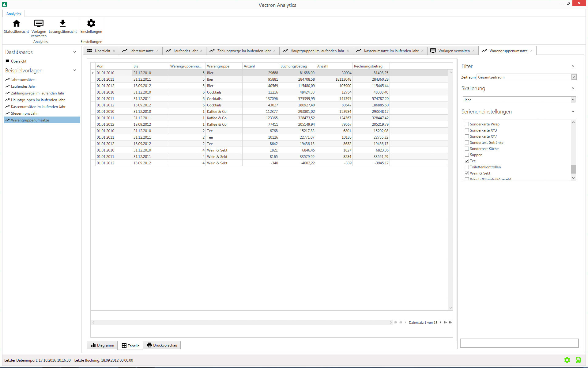Screen dimensions: 588x368
Task: Open Lesungsübersicht download icon
Action: click(x=62, y=24)
